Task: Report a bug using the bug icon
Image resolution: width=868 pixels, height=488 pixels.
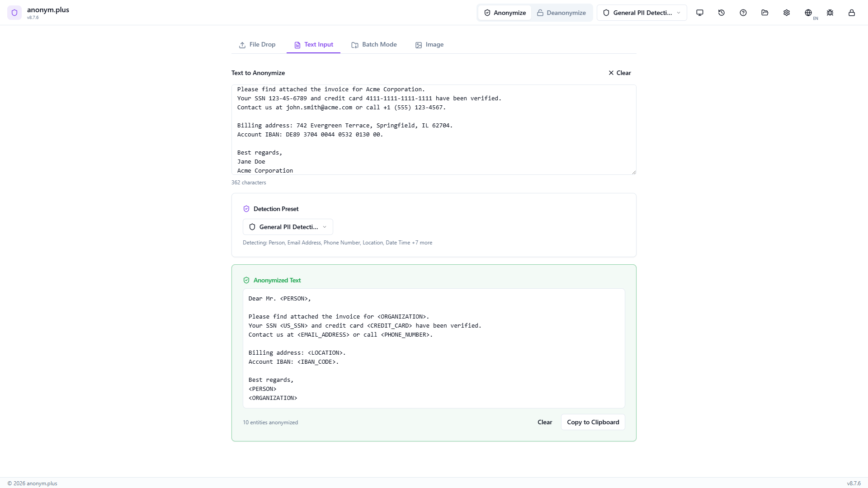Action: pyautogui.click(x=830, y=13)
